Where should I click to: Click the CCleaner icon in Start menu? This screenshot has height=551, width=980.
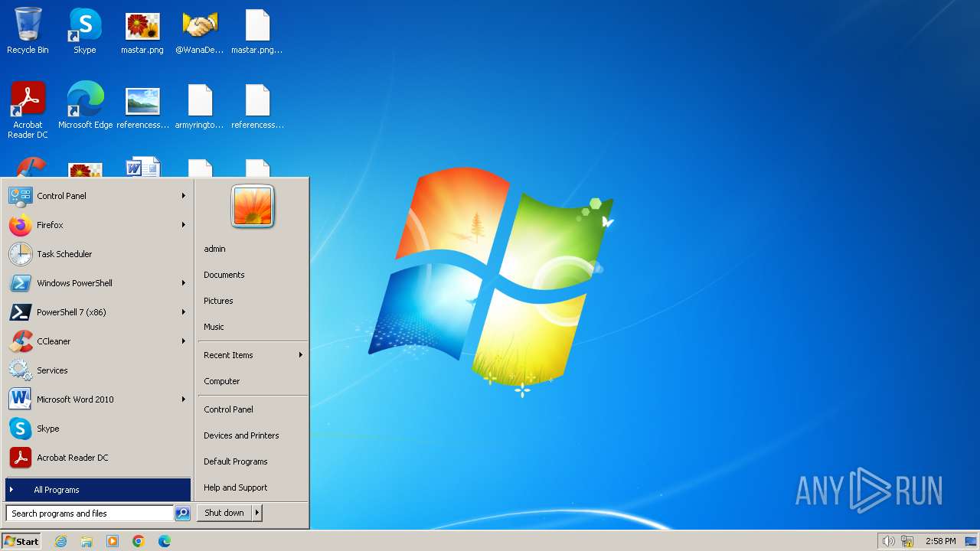pos(20,341)
